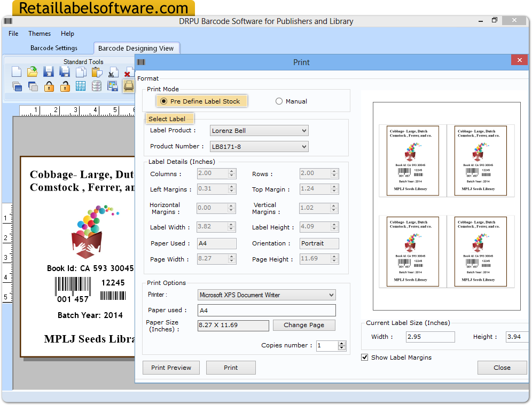Toggle Show Label Margins checkbox
Image resolution: width=532 pixels, height=405 pixels.
364,357
